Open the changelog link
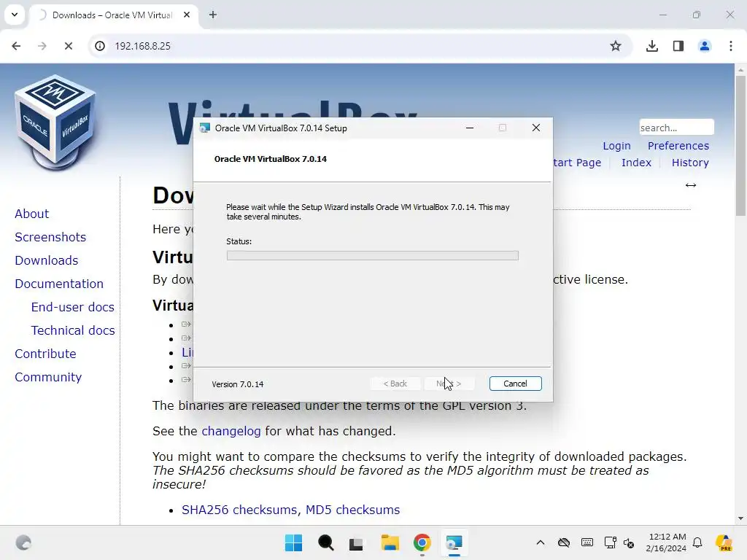 (231, 431)
